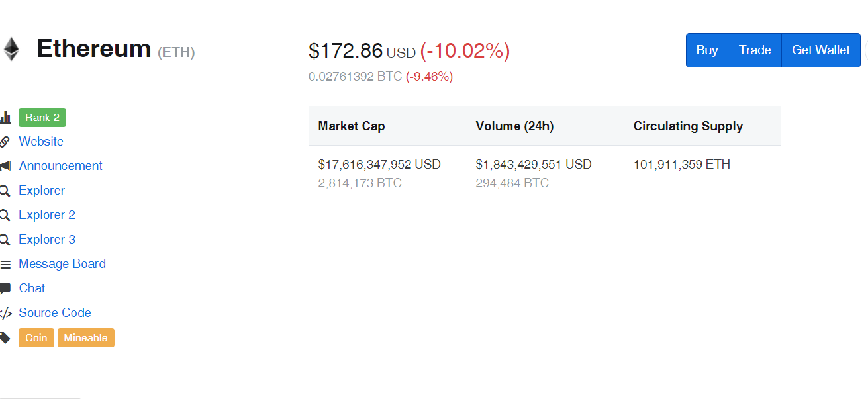
Task: Click the code brackets icon beside Source Code
Action: pos(5,313)
